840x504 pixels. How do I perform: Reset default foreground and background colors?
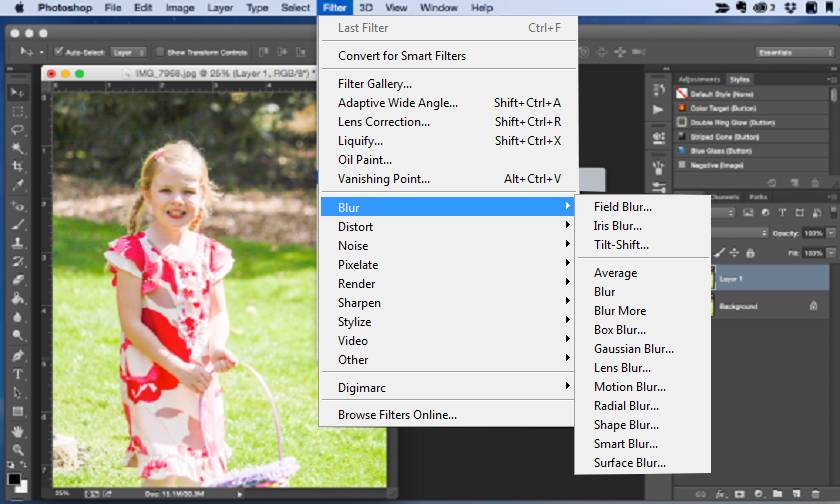(11, 464)
